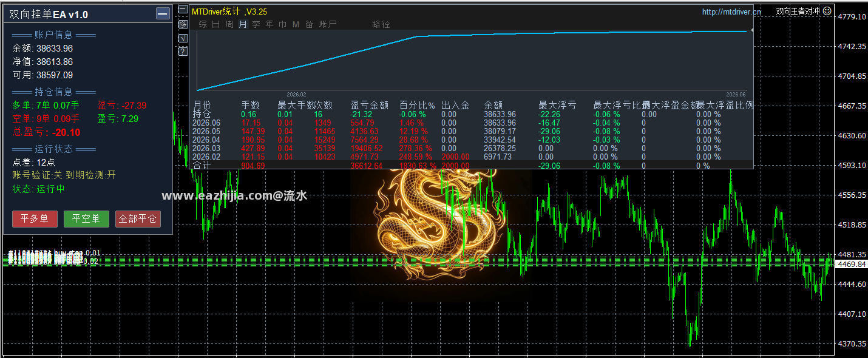Click the current price tag 4469.84
868x358 pixels.
[x=852, y=265]
